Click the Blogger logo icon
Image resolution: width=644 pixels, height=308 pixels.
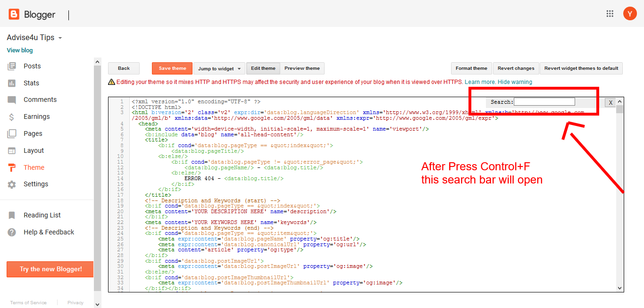[x=14, y=14]
